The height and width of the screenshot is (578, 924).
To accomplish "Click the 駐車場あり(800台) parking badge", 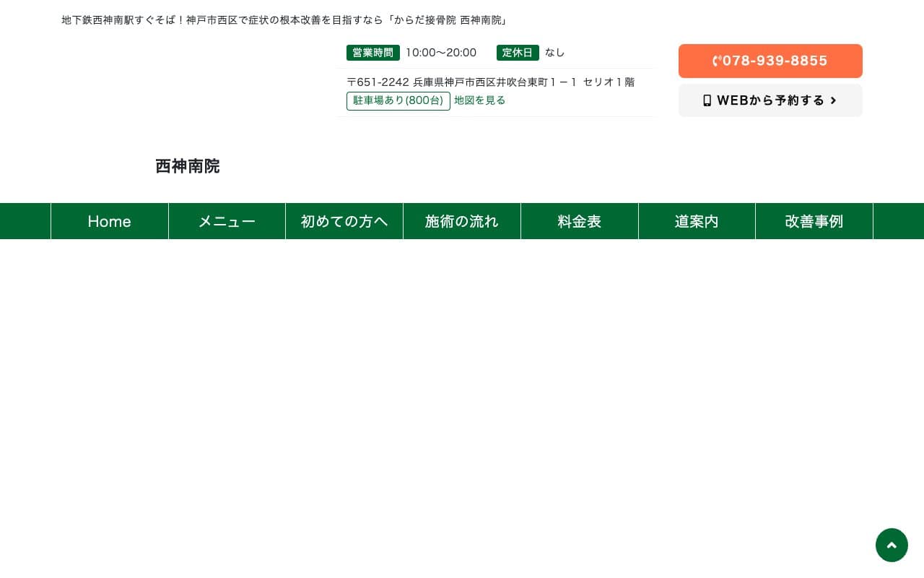I will (x=398, y=100).
